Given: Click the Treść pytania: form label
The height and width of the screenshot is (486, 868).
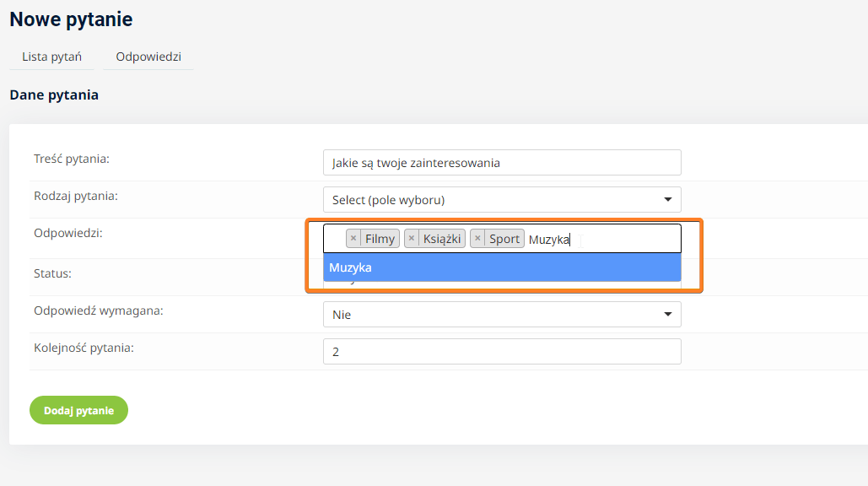Looking at the screenshot, I should tap(72, 159).
